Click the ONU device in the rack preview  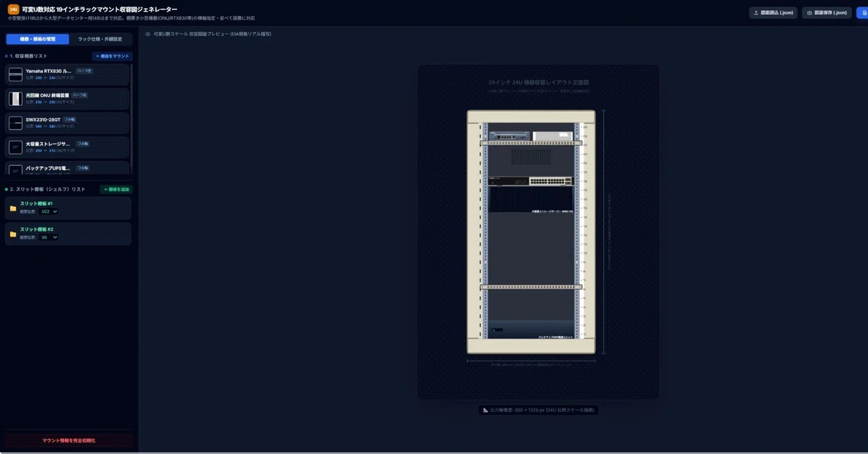tap(553, 136)
